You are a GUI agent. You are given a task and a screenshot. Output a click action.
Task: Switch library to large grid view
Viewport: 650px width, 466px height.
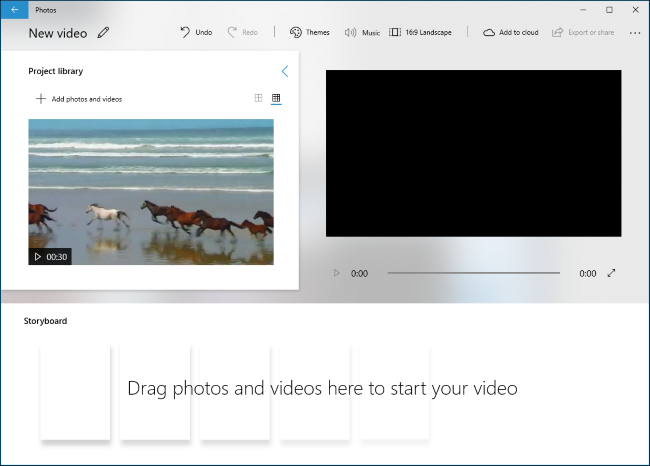[259, 98]
